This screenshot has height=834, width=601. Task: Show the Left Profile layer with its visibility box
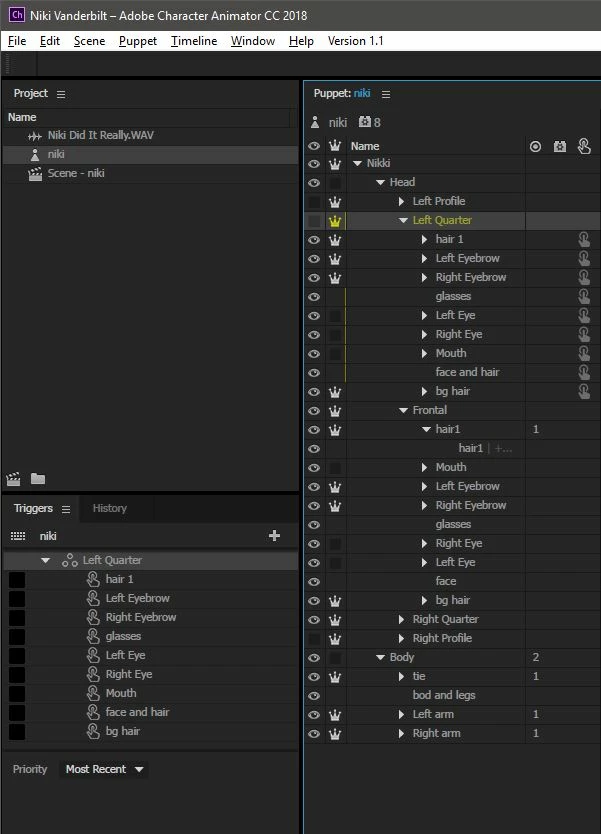pyautogui.click(x=314, y=202)
